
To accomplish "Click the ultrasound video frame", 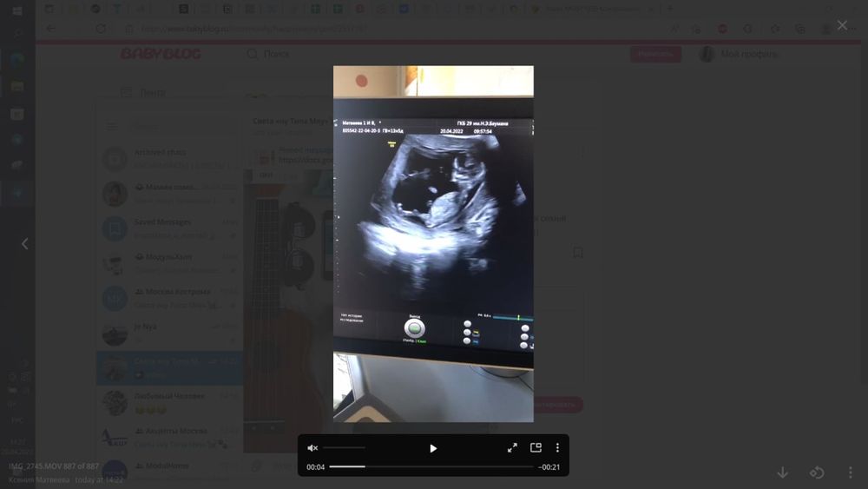I will tap(433, 244).
